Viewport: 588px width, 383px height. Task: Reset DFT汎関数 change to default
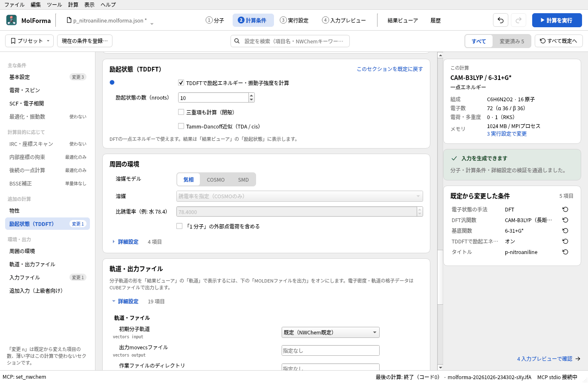click(x=565, y=220)
